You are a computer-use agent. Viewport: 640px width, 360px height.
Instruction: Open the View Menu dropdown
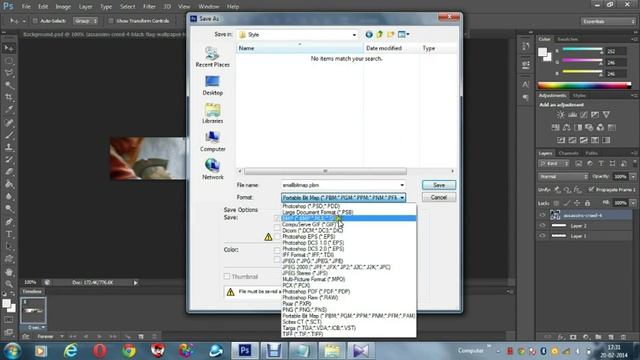(404, 35)
